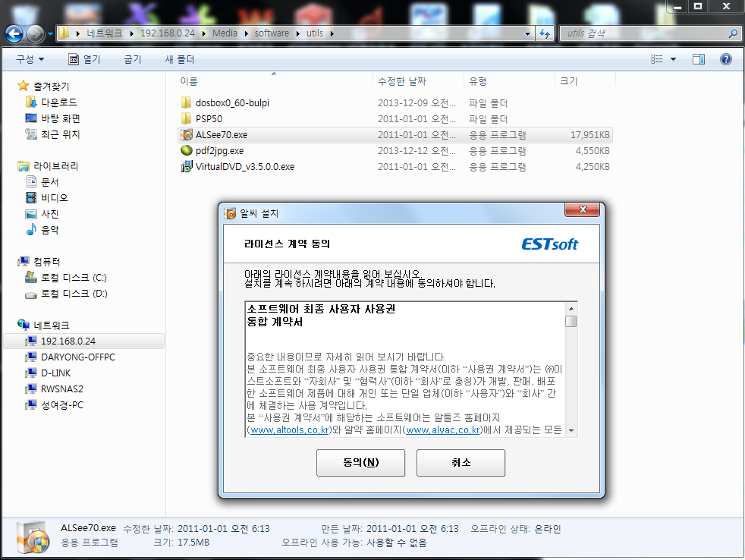Screen dimensions: 745x560
Task: Create a folder with 새 폴더
Action: coord(180,59)
